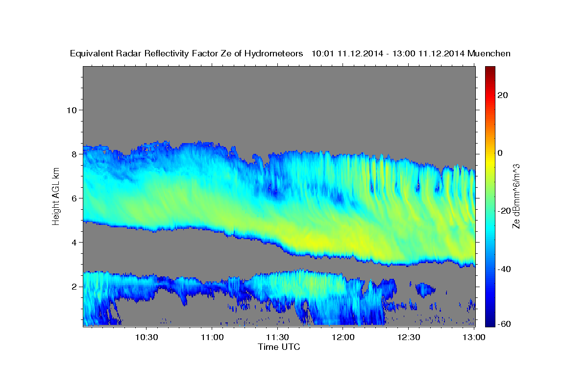The image size is (588, 392).
Task: Click the '13:00' time tick label
Action: (474, 338)
